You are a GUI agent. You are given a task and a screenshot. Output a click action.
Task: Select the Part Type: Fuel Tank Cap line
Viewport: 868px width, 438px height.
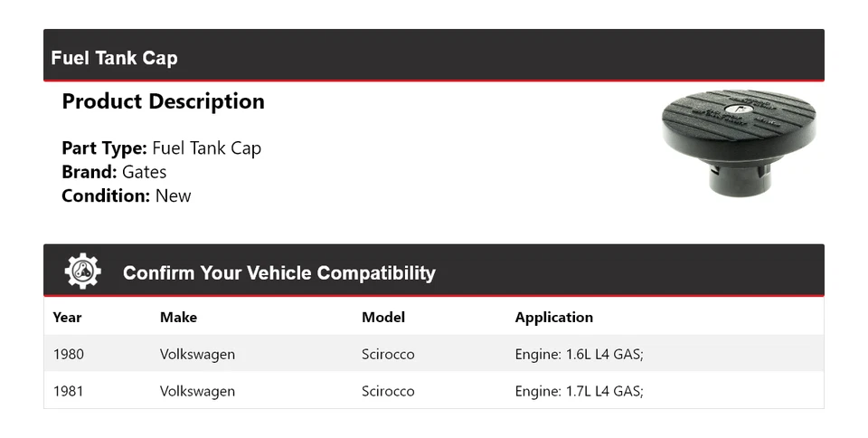(161, 148)
